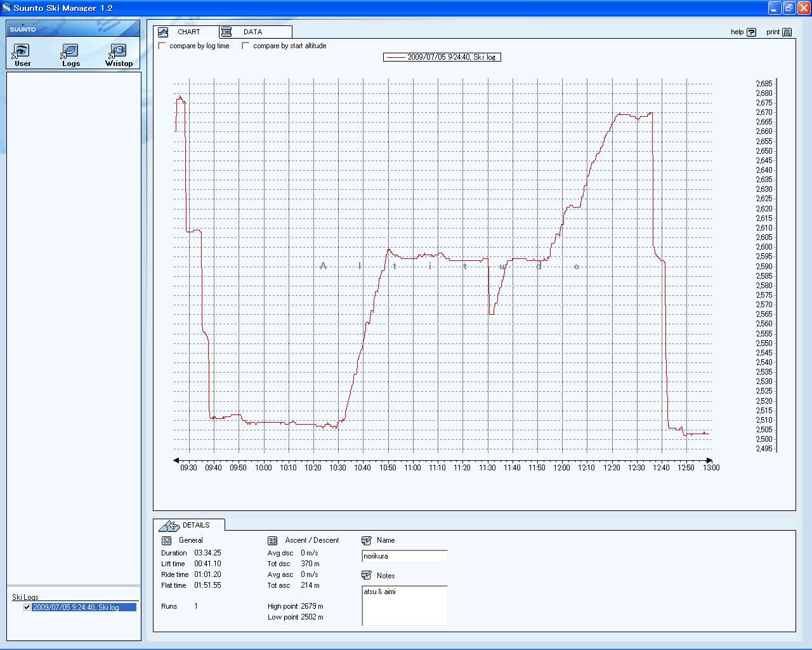Click the left arrow on time axis
This screenshot has width=812, height=650.
point(176,460)
